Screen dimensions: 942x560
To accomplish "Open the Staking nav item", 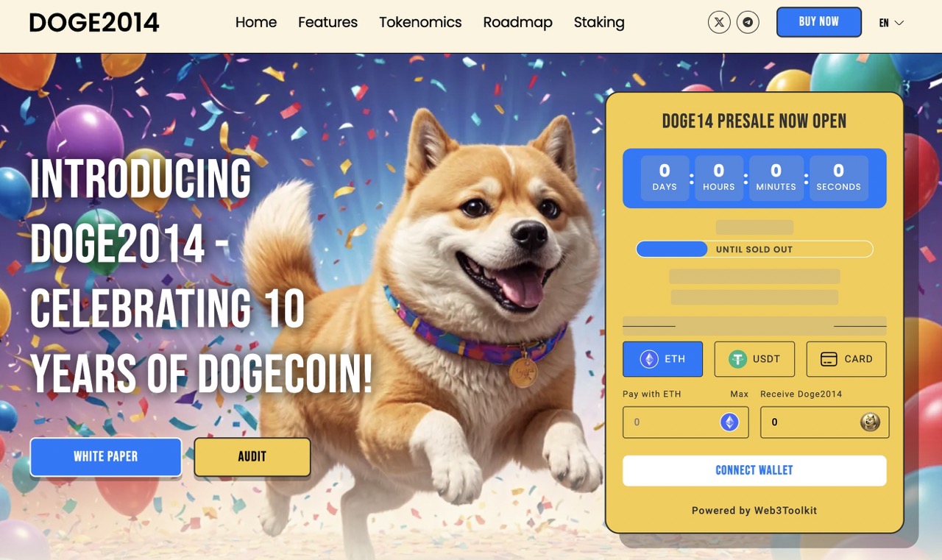I will pyautogui.click(x=599, y=22).
